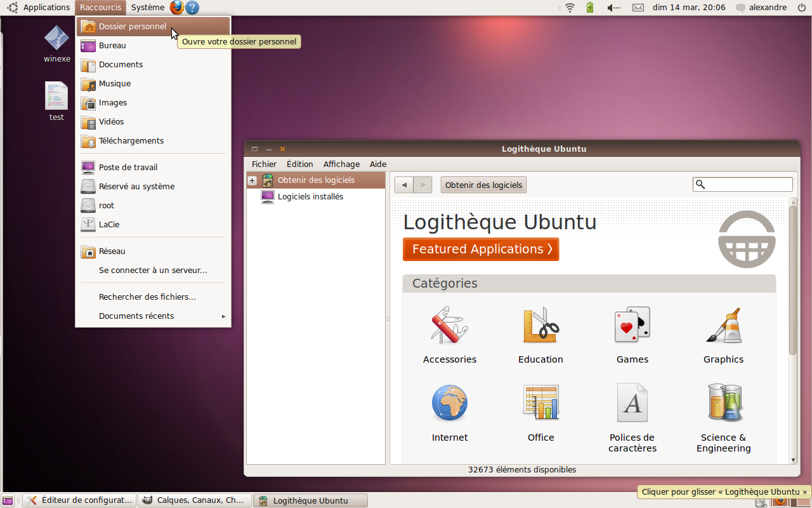
Task: Click the Ubuntu software basket logo
Action: (x=747, y=239)
